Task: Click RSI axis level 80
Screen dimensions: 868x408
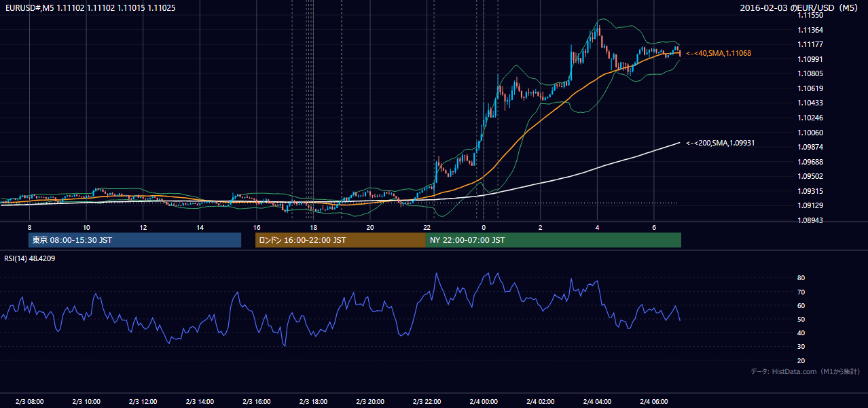Action: coord(801,278)
